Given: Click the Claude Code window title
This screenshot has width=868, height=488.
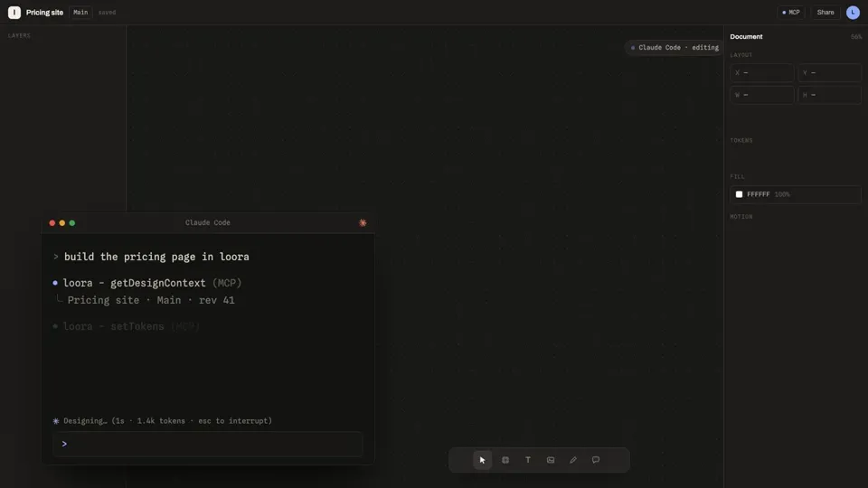Looking at the screenshot, I should pyautogui.click(x=208, y=222).
